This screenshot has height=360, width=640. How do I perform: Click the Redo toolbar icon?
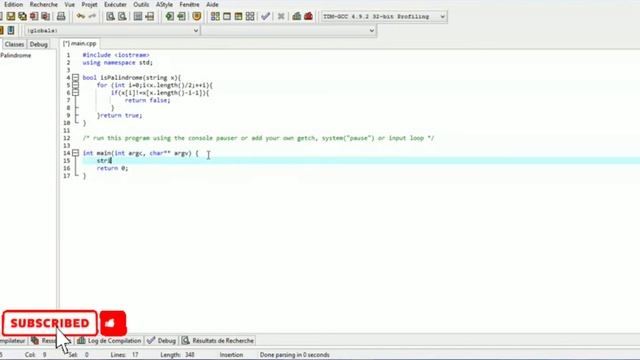coord(92,16)
